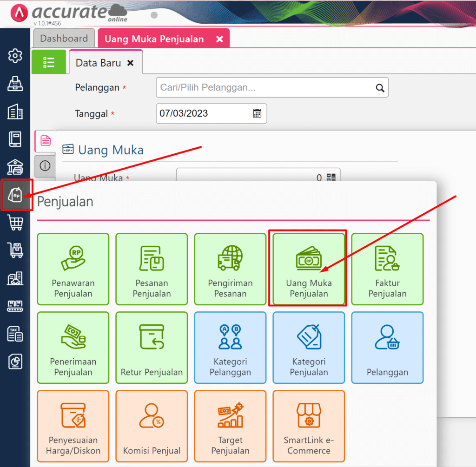The height and width of the screenshot is (467, 476).
Task: Open Penjualan sidebar menu icon
Action: tap(16, 195)
